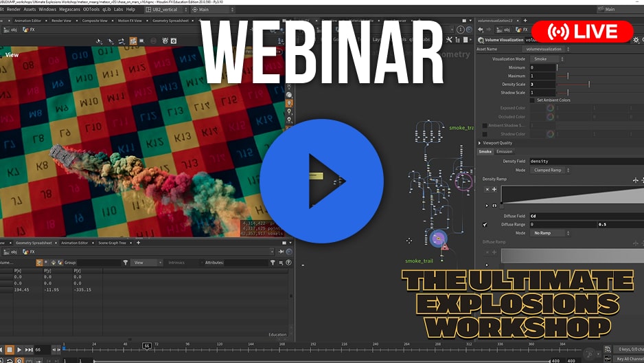Image resolution: width=644 pixels, height=363 pixels.
Task: Add a point to the Density Ramp
Action: click(x=494, y=190)
